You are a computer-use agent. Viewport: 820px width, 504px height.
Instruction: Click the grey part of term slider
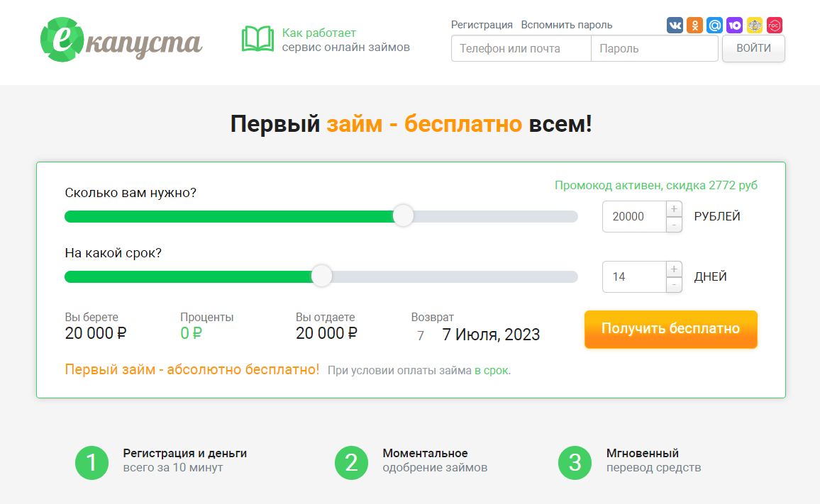tap(455, 276)
